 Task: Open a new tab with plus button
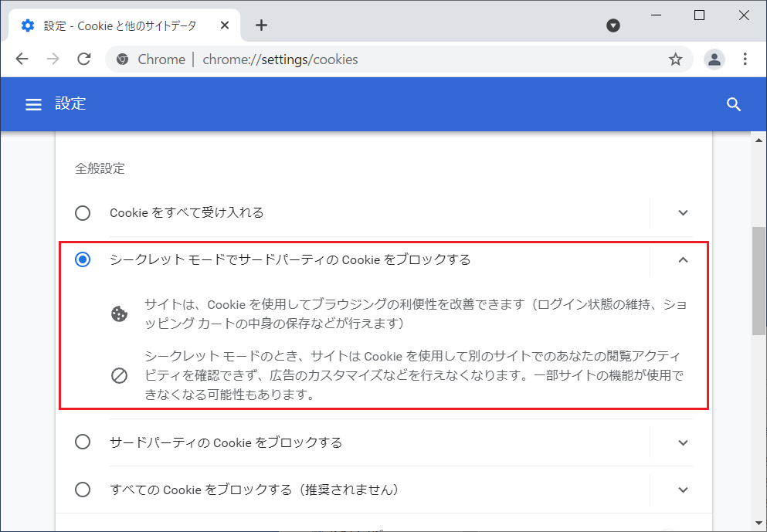point(262,25)
